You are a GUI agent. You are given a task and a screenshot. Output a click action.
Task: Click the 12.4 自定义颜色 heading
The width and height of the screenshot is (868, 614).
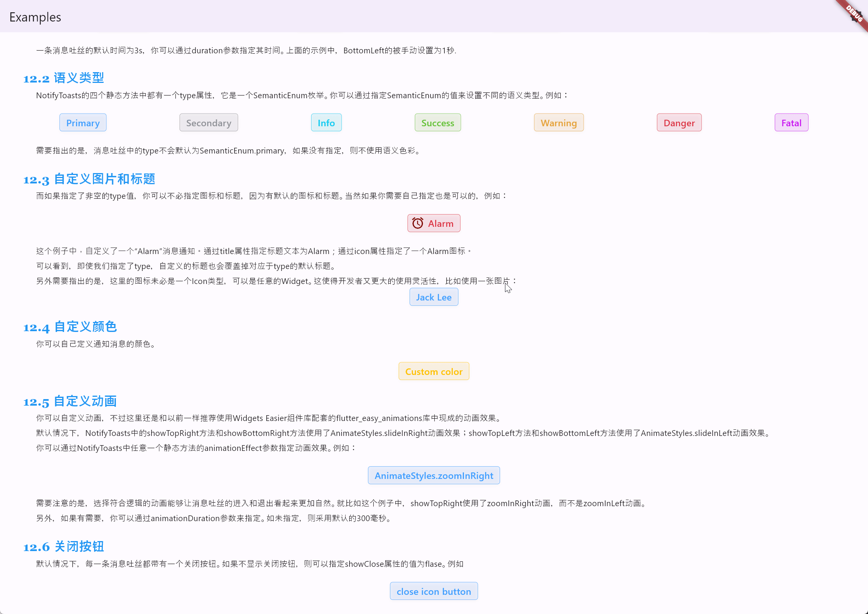click(70, 327)
